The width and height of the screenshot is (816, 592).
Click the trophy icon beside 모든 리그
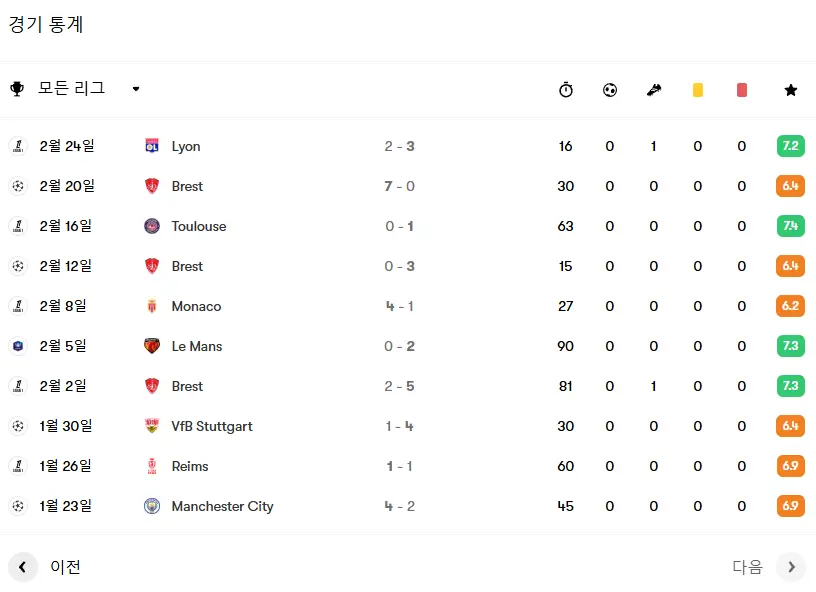(17, 89)
